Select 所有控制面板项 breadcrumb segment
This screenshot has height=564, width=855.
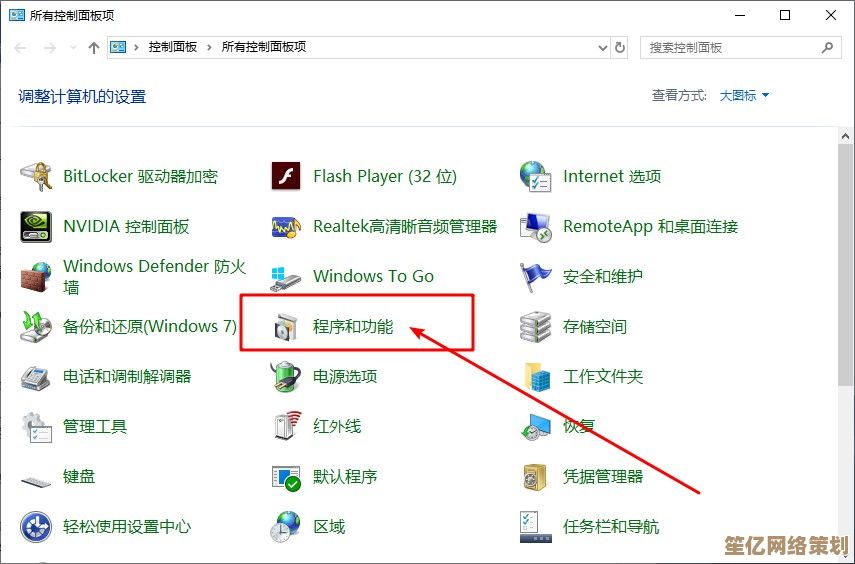[x=263, y=47]
